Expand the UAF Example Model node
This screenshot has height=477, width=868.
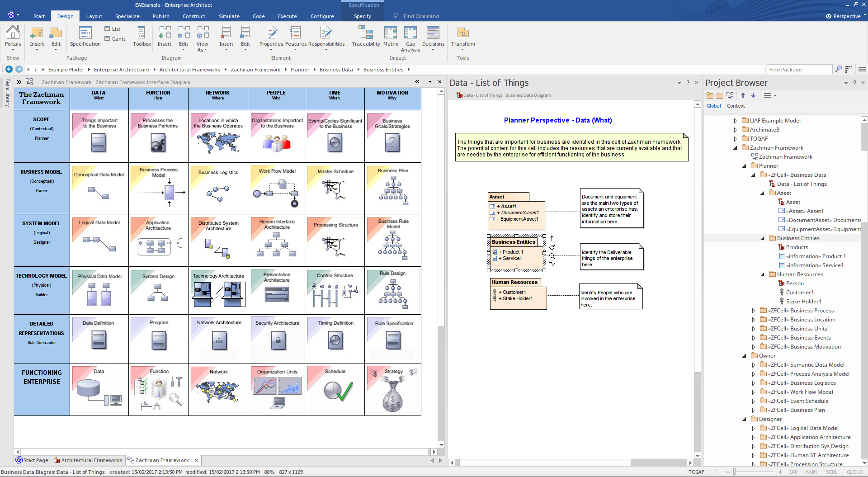click(735, 121)
